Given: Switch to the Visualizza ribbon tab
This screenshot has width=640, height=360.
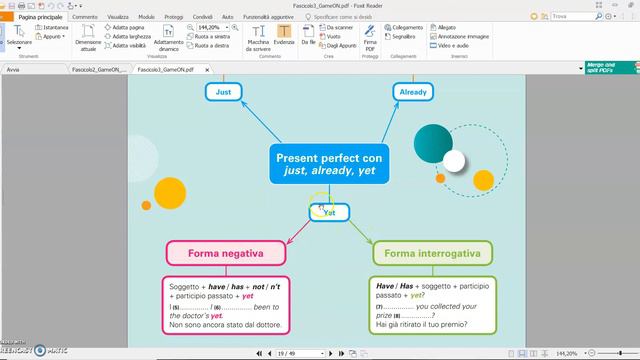Looking at the screenshot, I should pos(118,17).
